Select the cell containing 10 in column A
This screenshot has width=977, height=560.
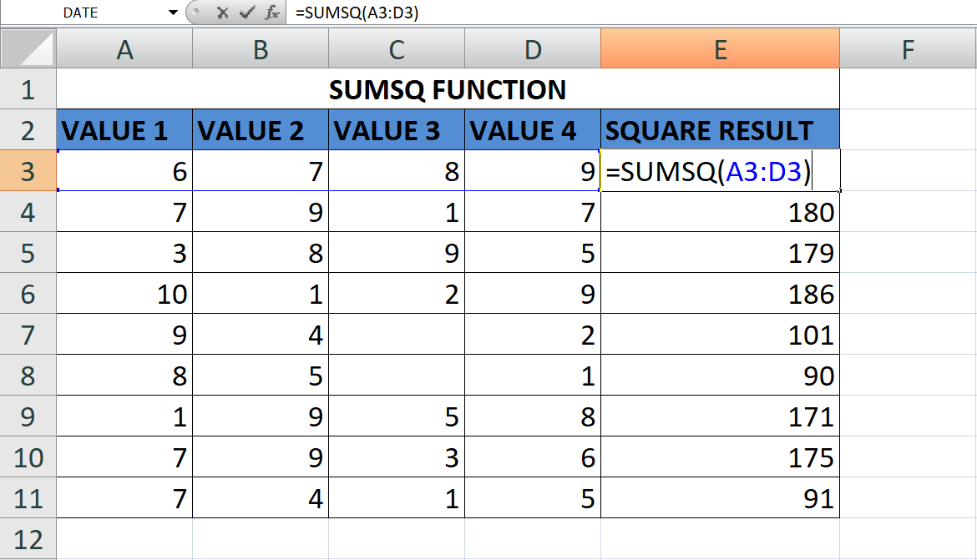pos(124,294)
